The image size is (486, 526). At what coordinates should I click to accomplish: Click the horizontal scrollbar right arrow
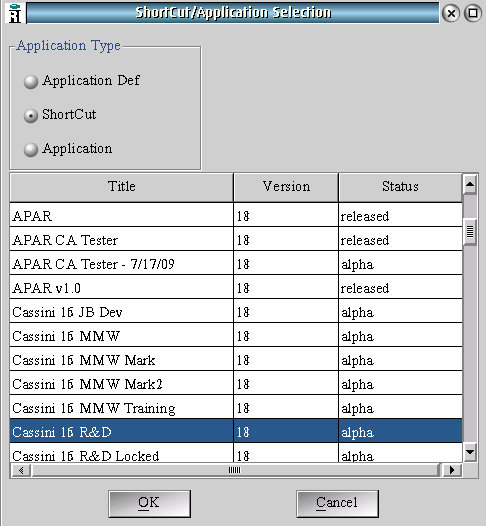tap(452, 470)
